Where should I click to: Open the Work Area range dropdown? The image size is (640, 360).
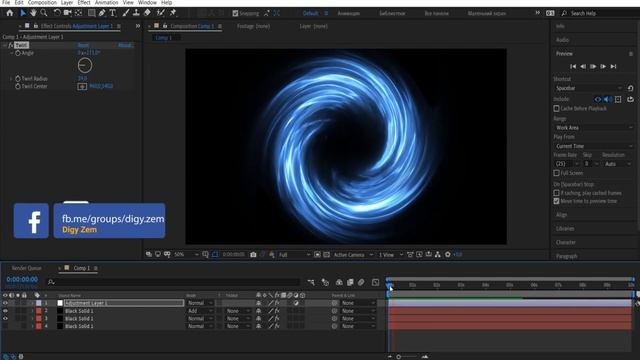594,128
